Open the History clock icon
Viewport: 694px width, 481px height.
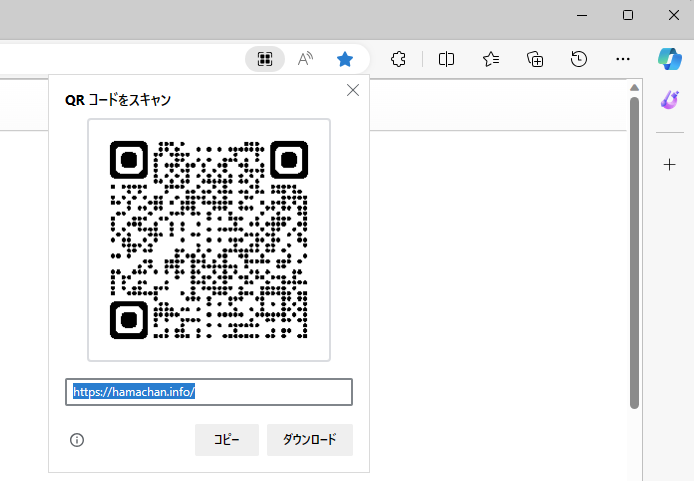click(x=579, y=59)
